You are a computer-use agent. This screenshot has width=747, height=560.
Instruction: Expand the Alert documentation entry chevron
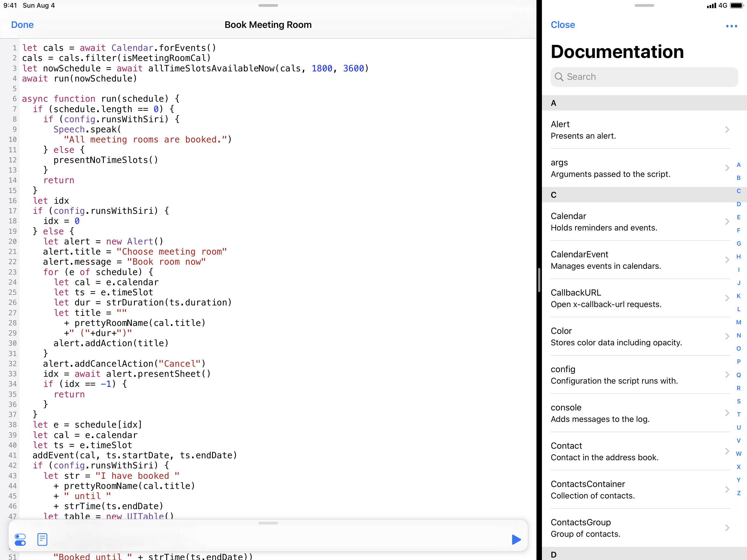[x=727, y=130]
